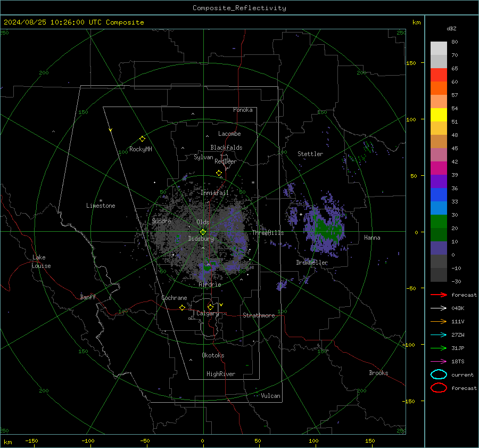Select the Innisfail label
The width and height of the screenshot is (479, 448).
(x=214, y=193)
